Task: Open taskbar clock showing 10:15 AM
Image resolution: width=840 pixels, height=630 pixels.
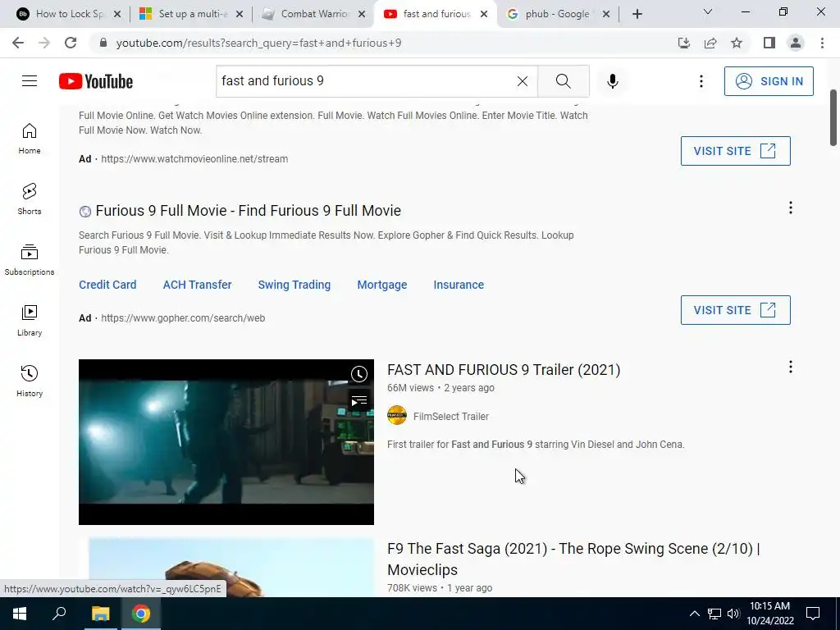Action: click(x=769, y=614)
